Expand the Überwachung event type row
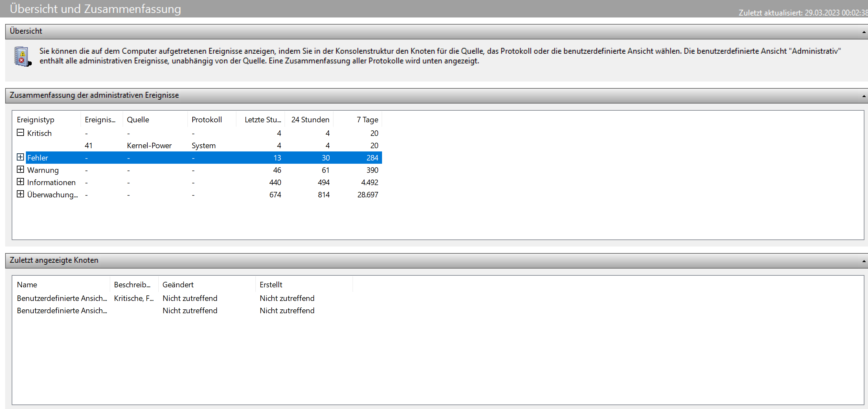 click(20, 194)
